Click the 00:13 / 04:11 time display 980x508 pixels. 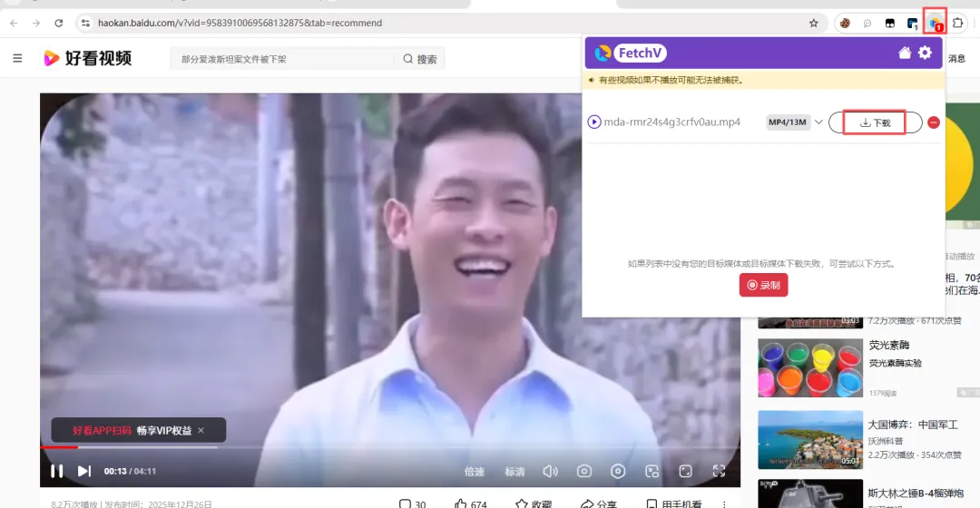130,471
